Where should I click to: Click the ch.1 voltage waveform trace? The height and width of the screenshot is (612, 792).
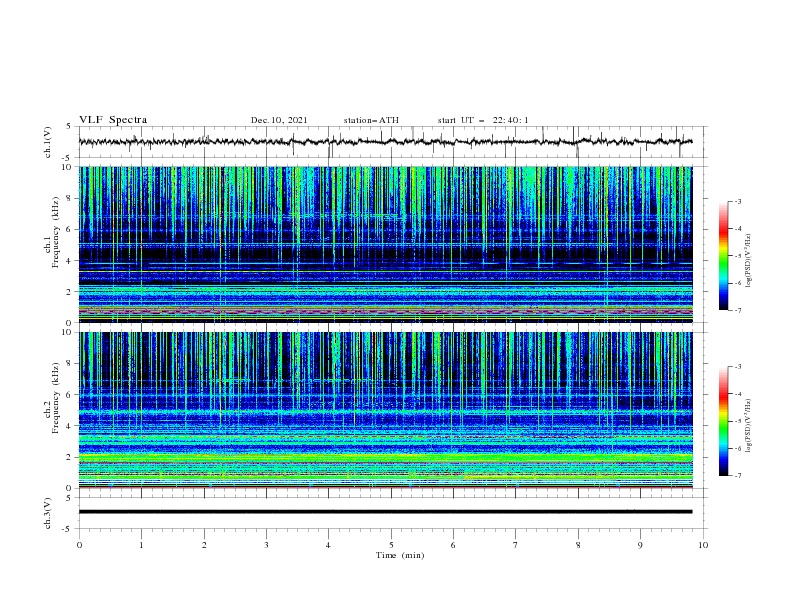click(x=385, y=142)
